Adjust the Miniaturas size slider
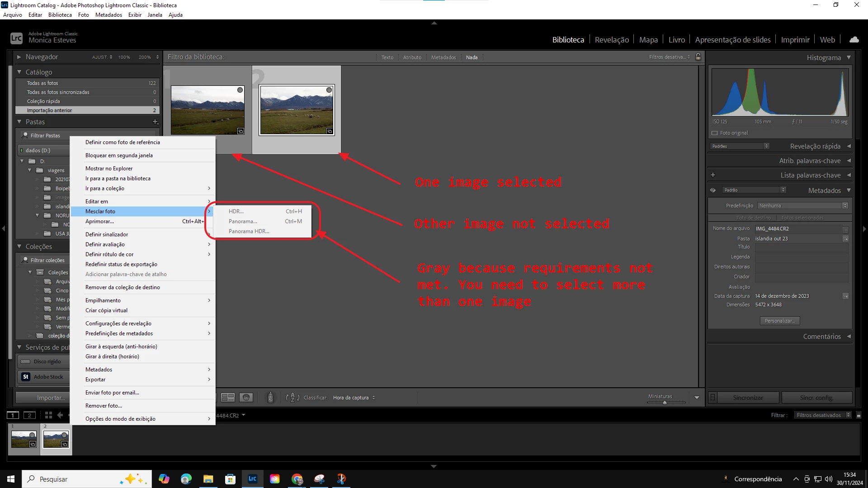This screenshot has width=868, height=488. (x=665, y=402)
